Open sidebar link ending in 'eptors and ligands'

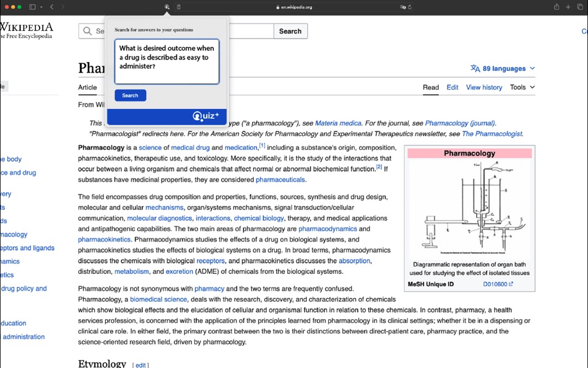tap(27, 248)
